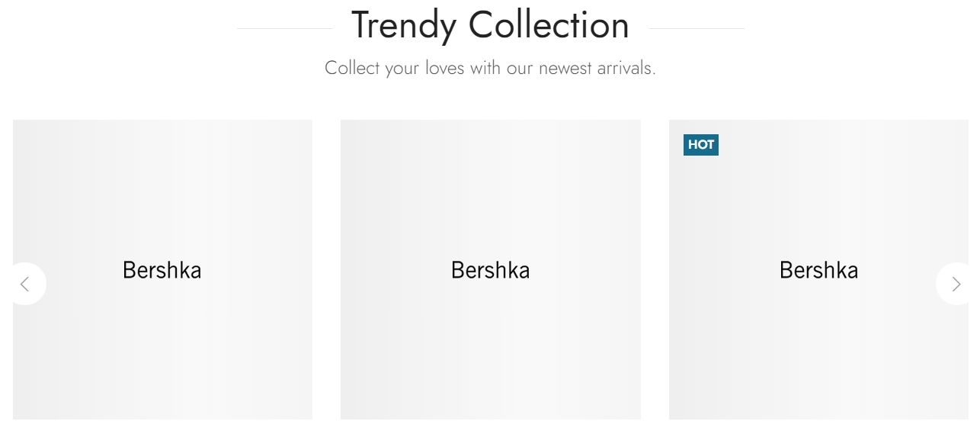The width and height of the screenshot is (980, 431).
Task: Click the Bershka logo on HOT card
Action: [x=818, y=270]
